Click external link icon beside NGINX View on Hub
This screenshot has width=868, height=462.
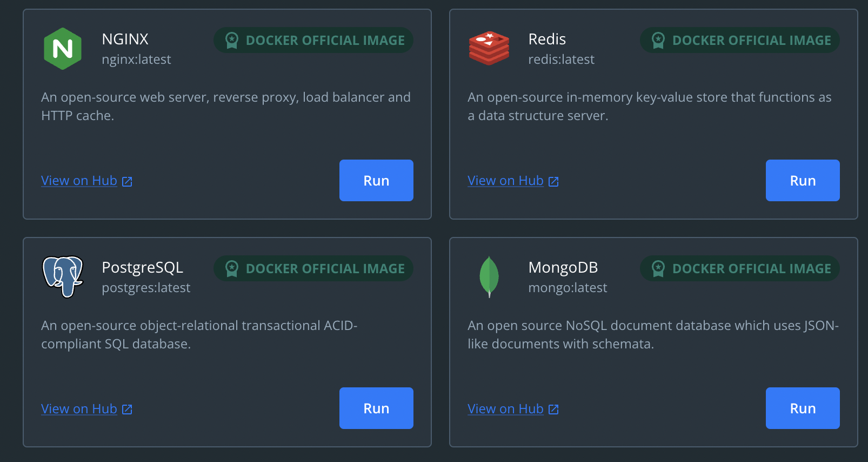click(x=127, y=182)
